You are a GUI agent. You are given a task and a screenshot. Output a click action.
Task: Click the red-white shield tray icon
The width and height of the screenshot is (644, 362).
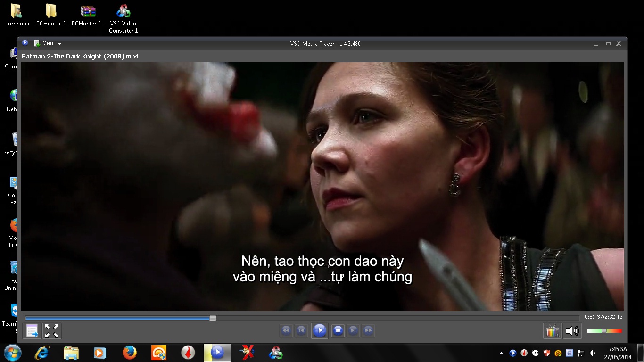click(547, 353)
